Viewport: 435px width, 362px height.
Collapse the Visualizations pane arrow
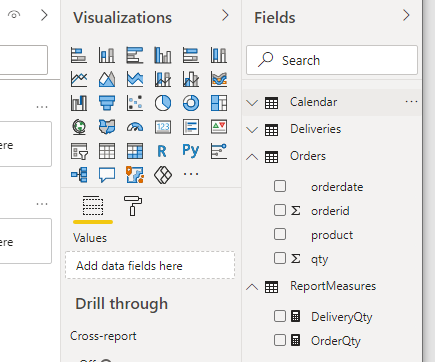pos(225,15)
